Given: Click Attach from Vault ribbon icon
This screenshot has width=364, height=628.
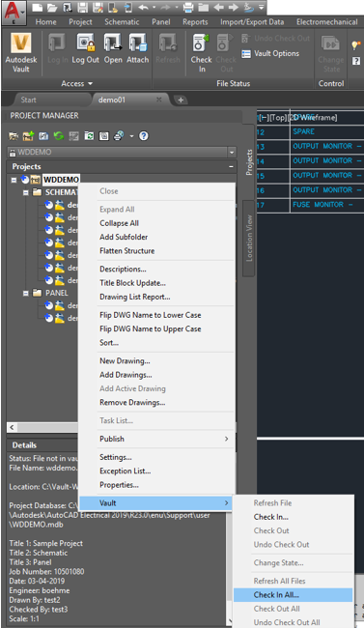Looking at the screenshot, I should [x=138, y=48].
